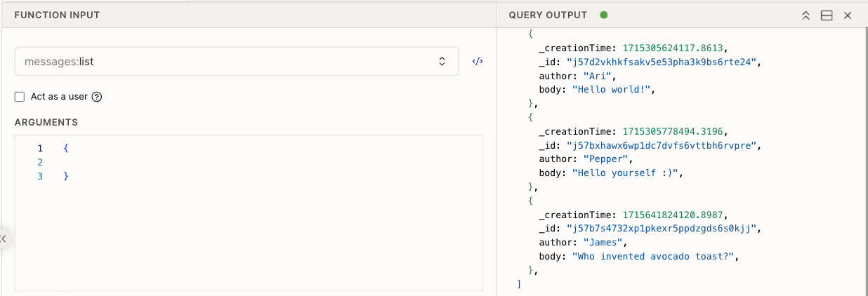Click creation time 1715641824120.8987
Image resolution: width=868 pixels, height=296 pixels.
coord(674,215)
